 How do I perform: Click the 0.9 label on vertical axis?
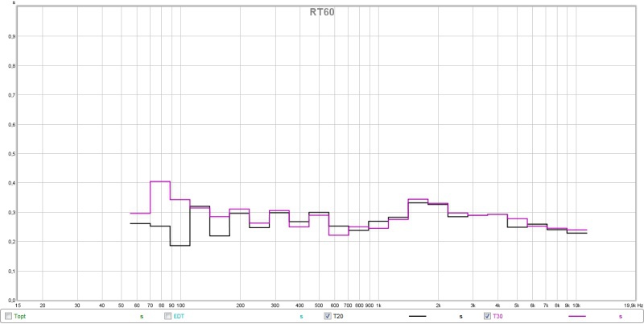pos(12,36)
